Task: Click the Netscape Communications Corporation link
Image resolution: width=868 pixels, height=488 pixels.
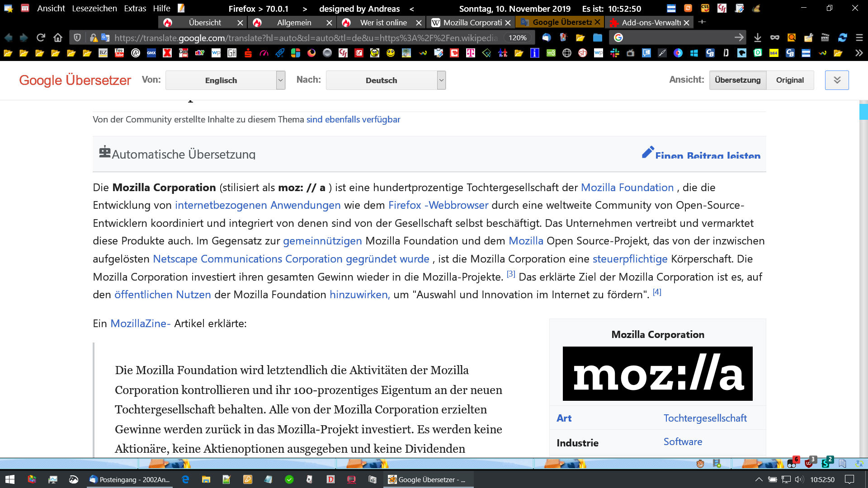Action: (x=247, y=259)
